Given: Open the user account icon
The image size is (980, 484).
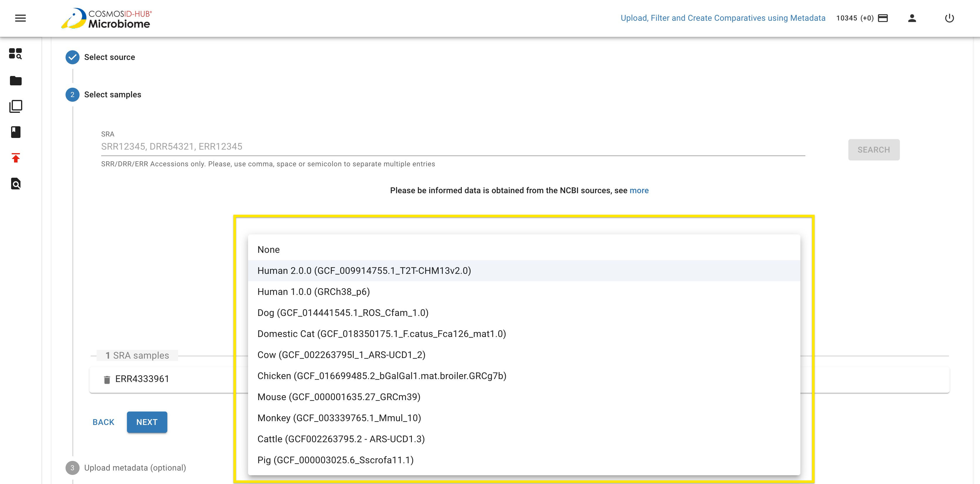Looking at the screenshot, I should pos(912,18).
